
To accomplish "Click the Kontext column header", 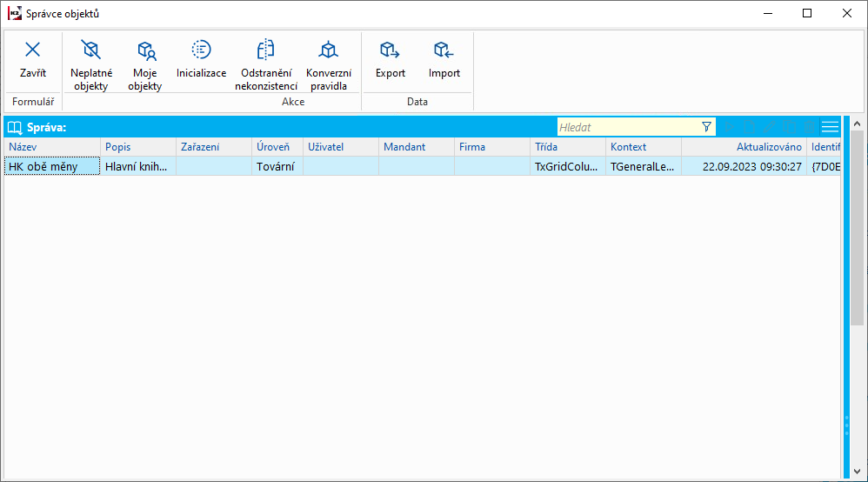I will [644, 147].
